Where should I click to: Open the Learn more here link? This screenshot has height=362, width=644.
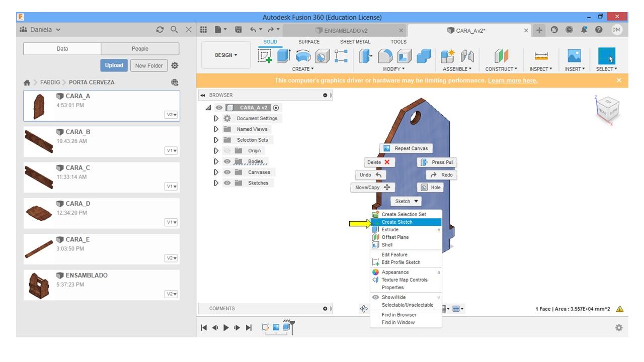(x=512, y=80)
